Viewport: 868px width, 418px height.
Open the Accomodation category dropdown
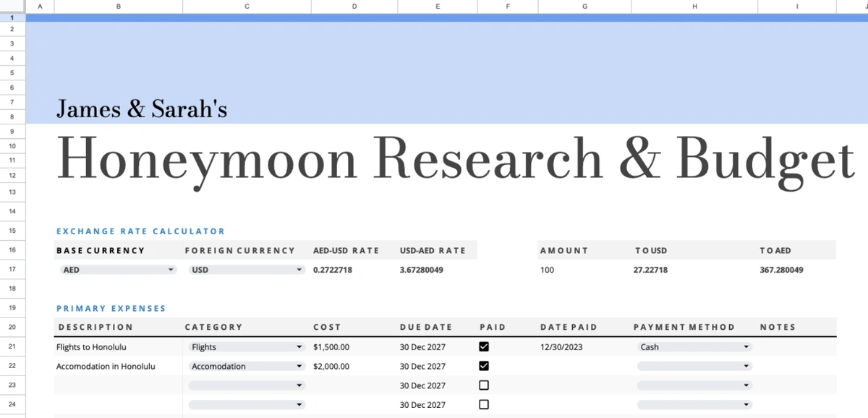click(x=299, y=366)
